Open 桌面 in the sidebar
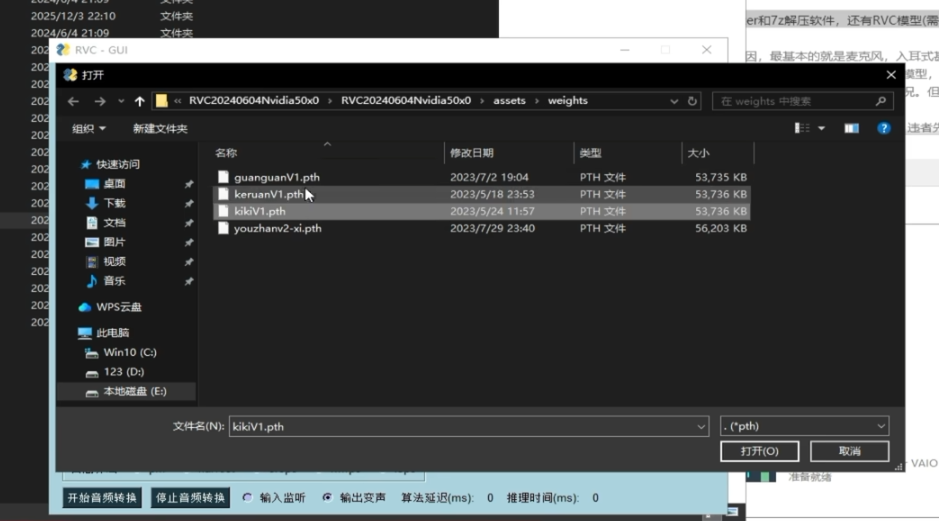Viewport: 939px width, 521px height. [114, 184]
